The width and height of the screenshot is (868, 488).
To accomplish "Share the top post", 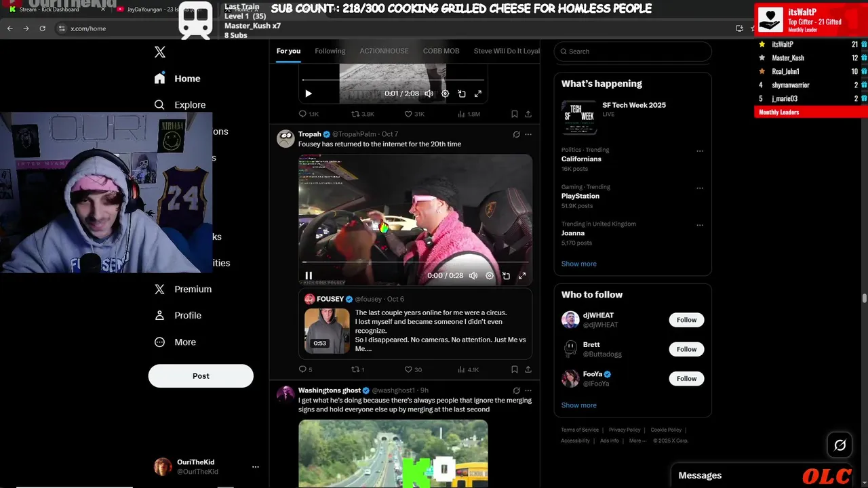I will pos(528,115).
